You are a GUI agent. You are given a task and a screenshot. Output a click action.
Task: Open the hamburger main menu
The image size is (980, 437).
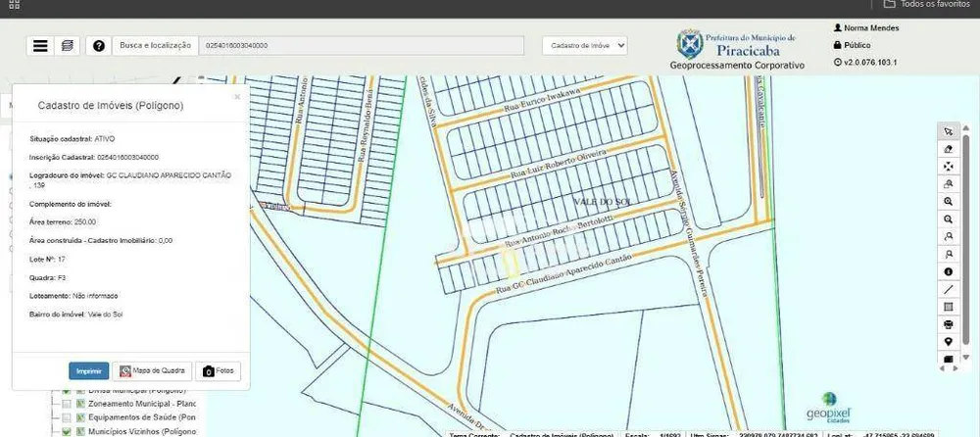click(x=40, y=46)
